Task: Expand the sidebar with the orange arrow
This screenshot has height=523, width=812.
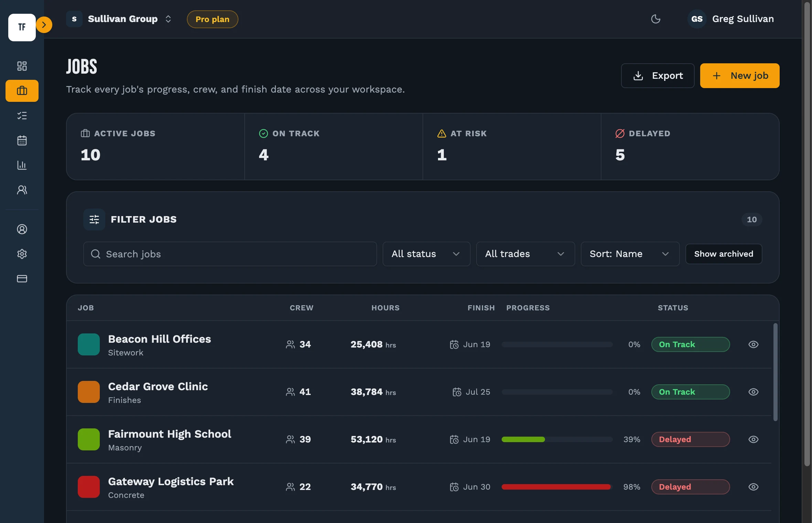Action: [44, 25]
